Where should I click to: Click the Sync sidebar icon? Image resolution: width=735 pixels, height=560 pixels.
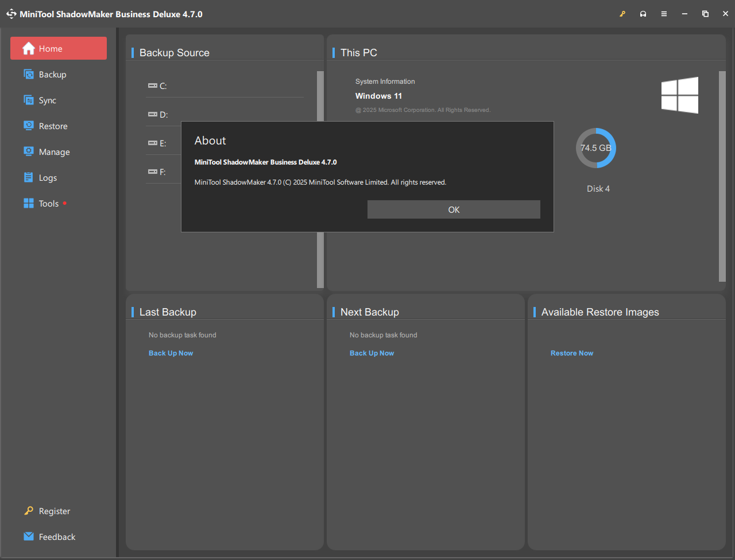[29, 100]
